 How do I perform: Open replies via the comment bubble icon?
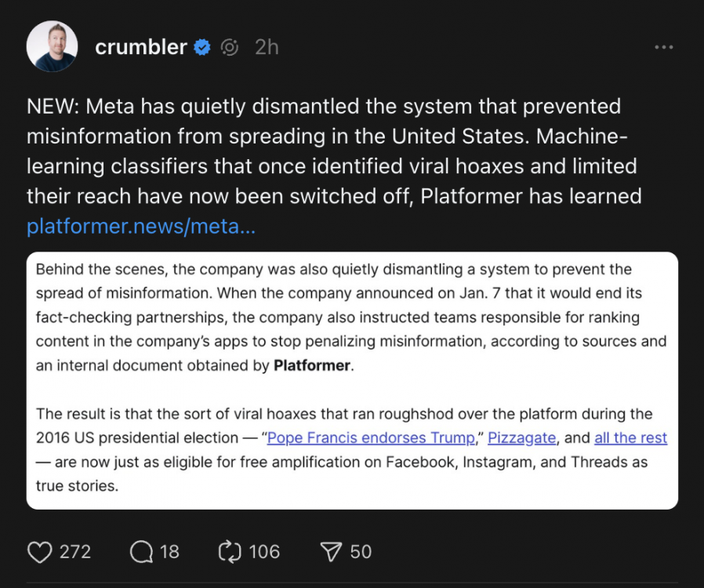[141, 552]
